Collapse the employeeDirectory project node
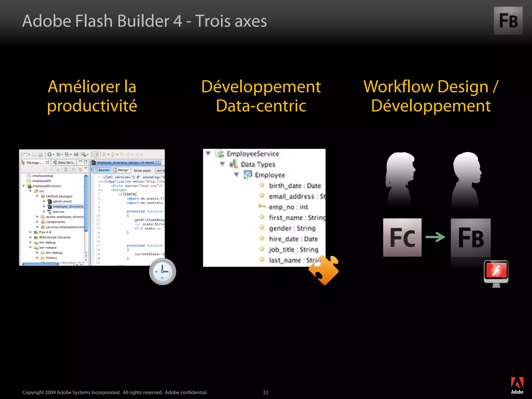Image resolution: width=532 pixels, height=399 pixels. coord(24,186)
